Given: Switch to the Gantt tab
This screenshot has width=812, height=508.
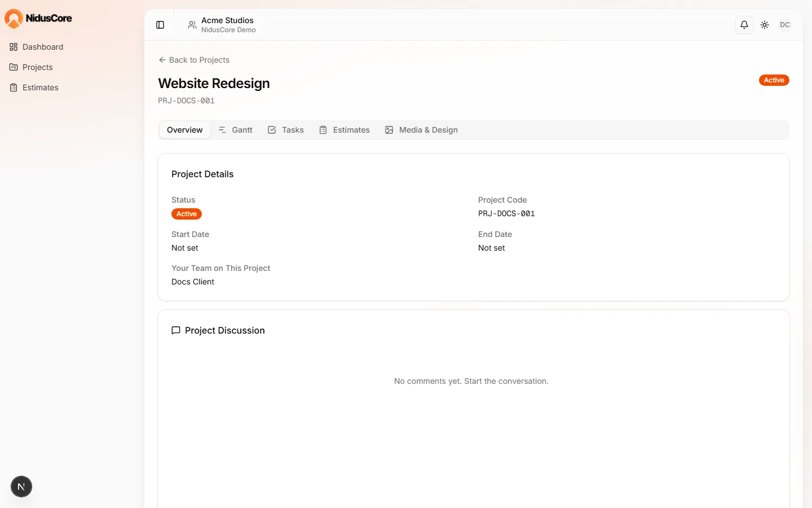Looking at the screenshot, I should pyautogui.click(x=235, y=130).
